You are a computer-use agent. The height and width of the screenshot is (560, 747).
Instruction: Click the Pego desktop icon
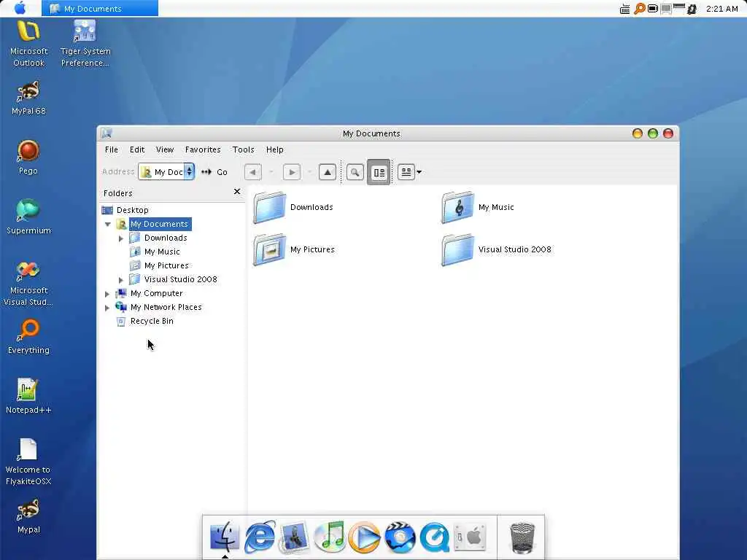pyautogui.click(x=28, y=152)
